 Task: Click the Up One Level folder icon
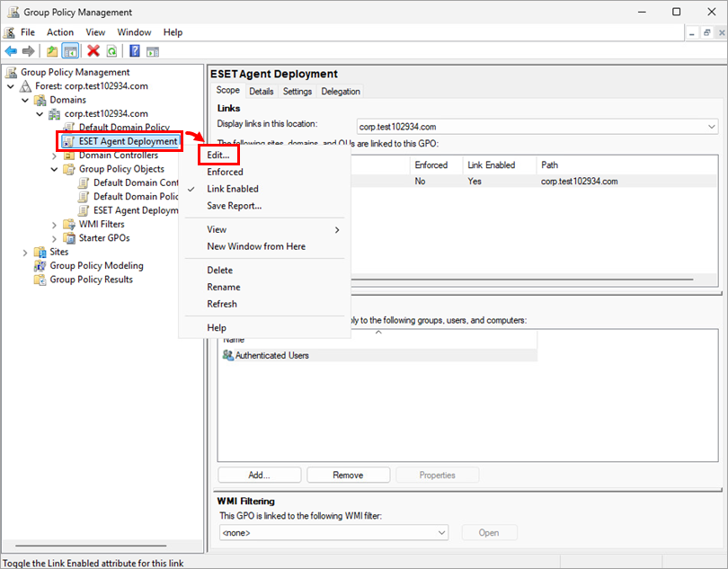click(52, 51)
